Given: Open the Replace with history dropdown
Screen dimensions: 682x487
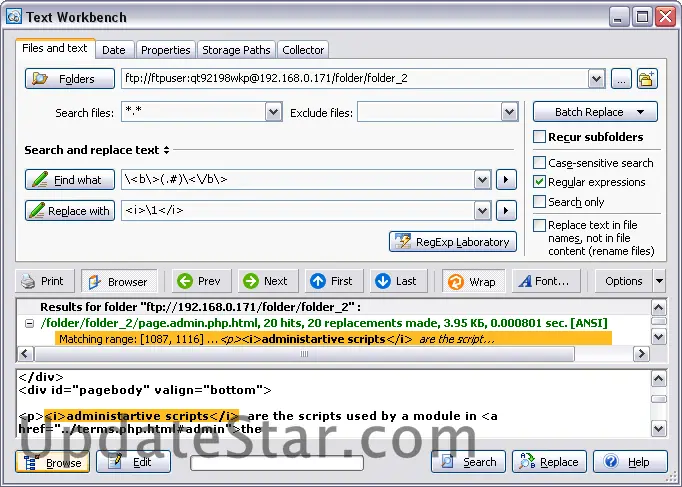Looking at the screenshot, I should [482, 211].
